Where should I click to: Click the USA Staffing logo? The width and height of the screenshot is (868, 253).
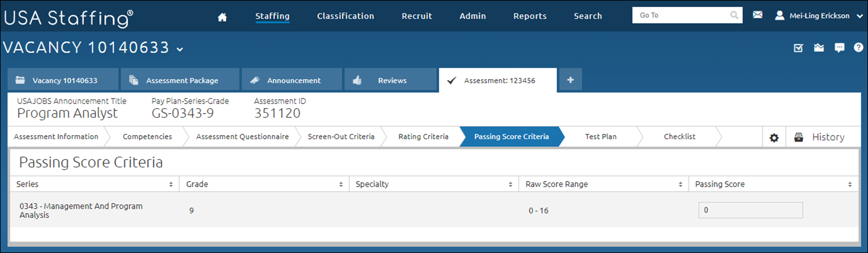coord(68,18)
